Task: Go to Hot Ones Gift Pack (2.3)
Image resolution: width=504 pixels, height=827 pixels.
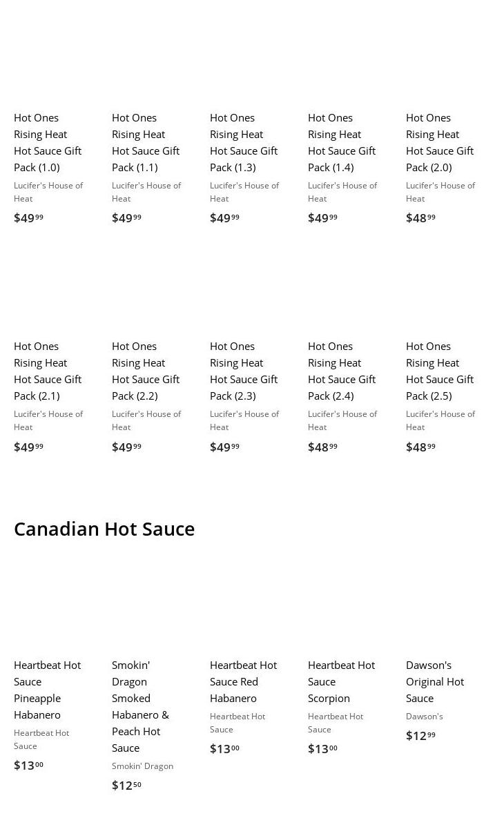Action: [244, 371]
